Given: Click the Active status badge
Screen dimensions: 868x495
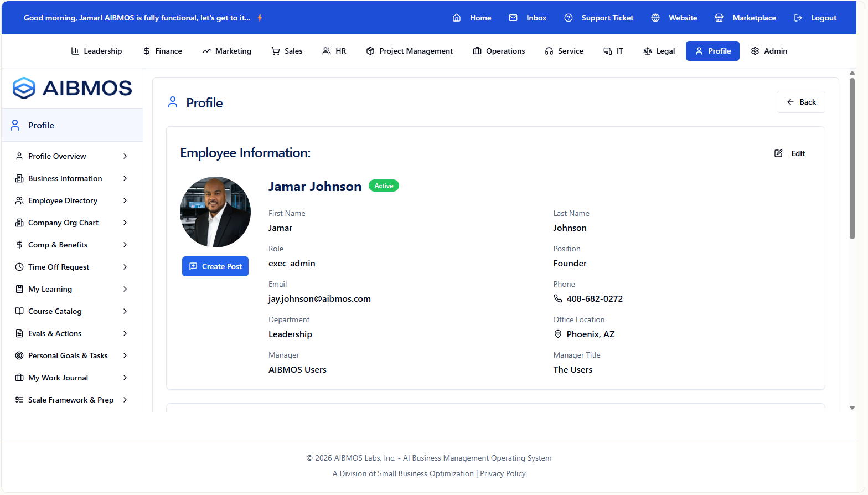Looking at the screenshot, I should coord(384,186).
